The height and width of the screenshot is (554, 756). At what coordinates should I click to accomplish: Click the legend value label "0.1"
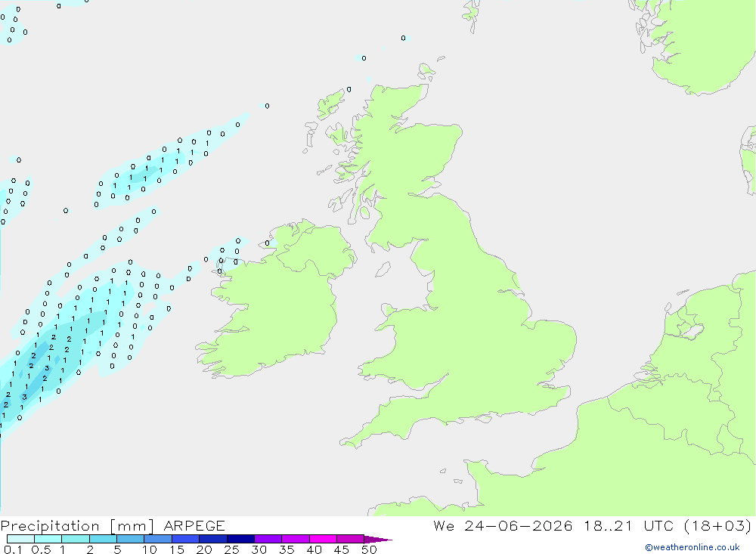point(13,549)
